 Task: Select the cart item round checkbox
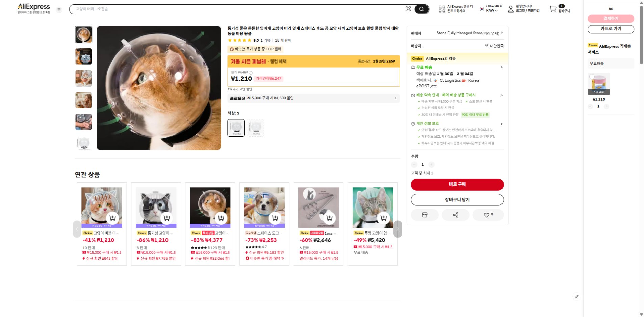pyautogui.click(x=592, y=77)
